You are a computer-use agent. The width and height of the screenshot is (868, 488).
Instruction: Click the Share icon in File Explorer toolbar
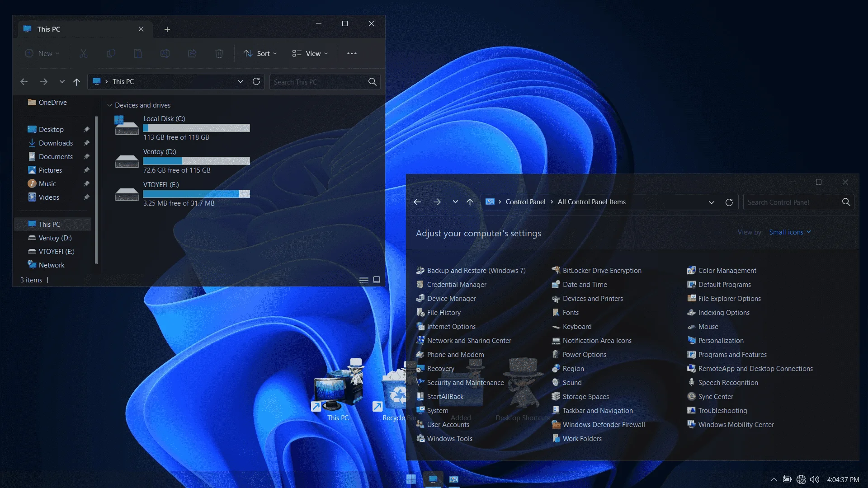(x=192, y=53)
